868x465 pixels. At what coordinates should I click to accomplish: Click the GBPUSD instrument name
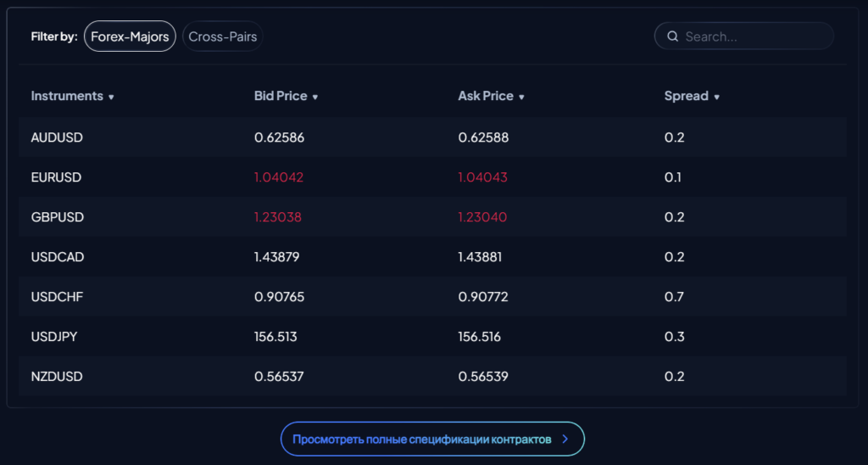click(57, 217)
